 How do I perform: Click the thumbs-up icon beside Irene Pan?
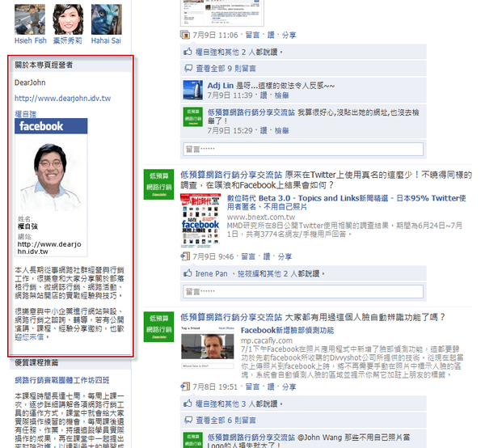click(x=188, y=273)
